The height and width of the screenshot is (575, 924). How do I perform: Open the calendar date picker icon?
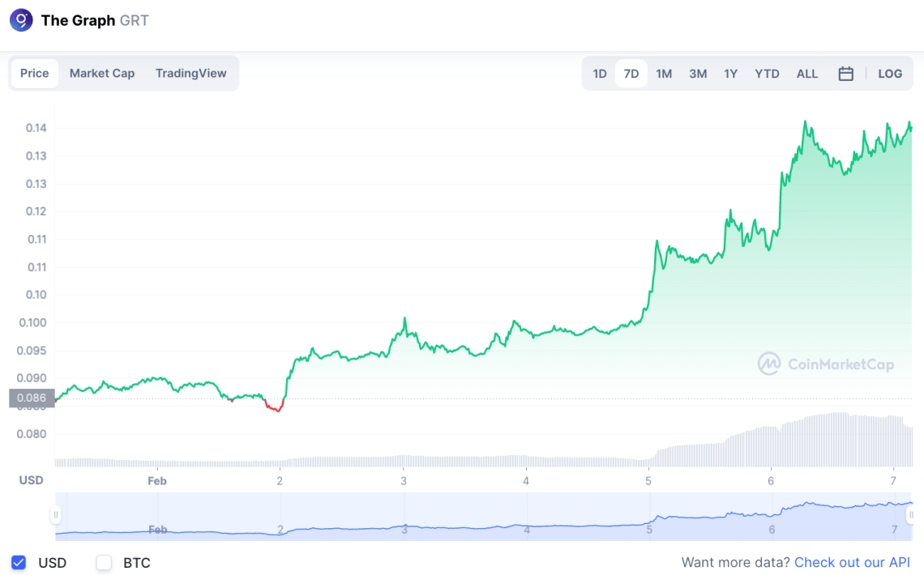pyautogui.click(x=845, y=74)
